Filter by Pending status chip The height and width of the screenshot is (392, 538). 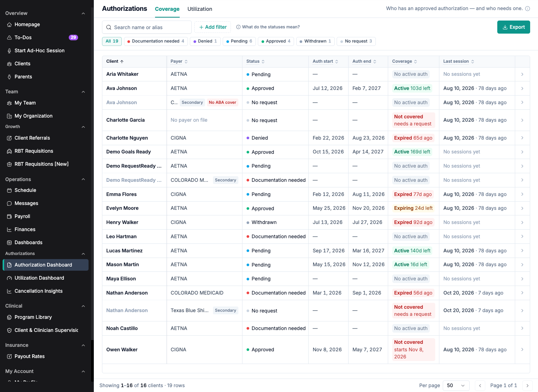point(239,41)
